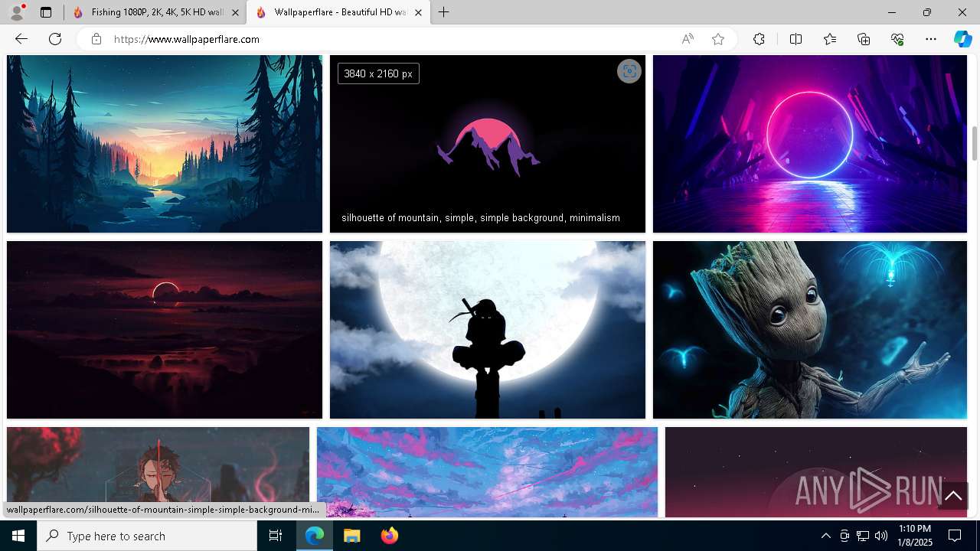
Task: Click the 1:10 PM clock
Action: click(x=915, y=529)
